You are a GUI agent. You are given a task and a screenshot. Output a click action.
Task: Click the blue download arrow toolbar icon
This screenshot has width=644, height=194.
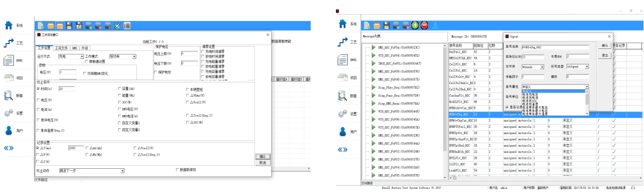pyautogui.click(x=435, y=25)
